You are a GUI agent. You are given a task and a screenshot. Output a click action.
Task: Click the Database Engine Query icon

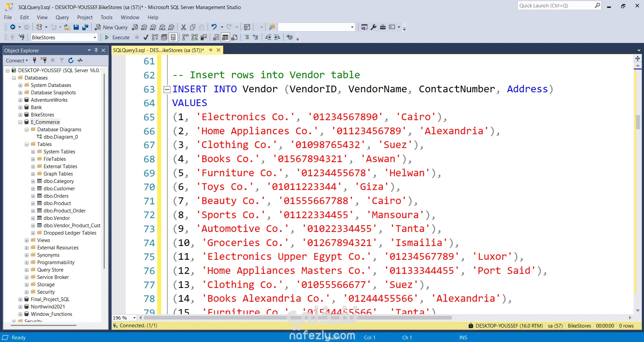pos(135,27)
